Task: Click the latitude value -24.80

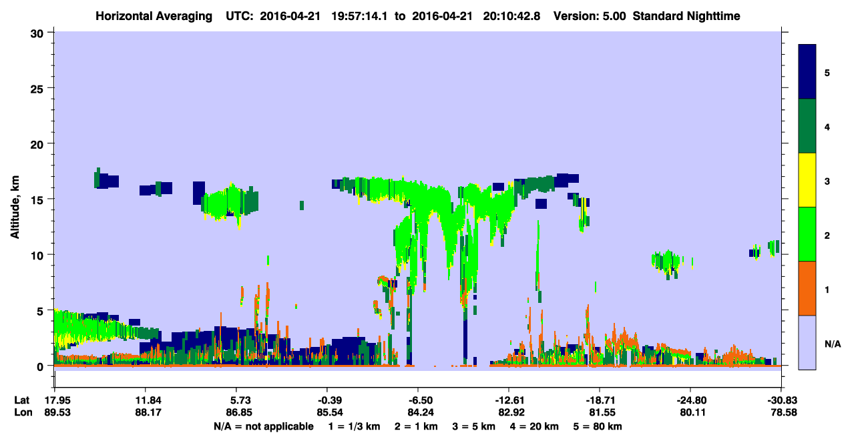Action: point(690,400)
